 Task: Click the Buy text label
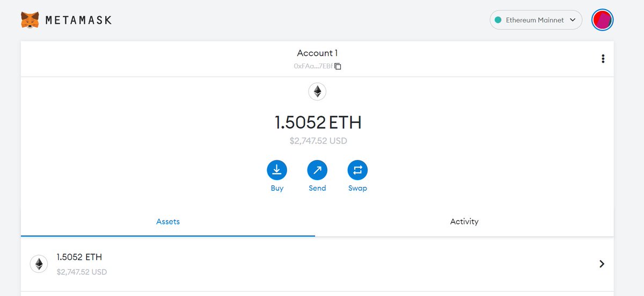tap(277, 188)
